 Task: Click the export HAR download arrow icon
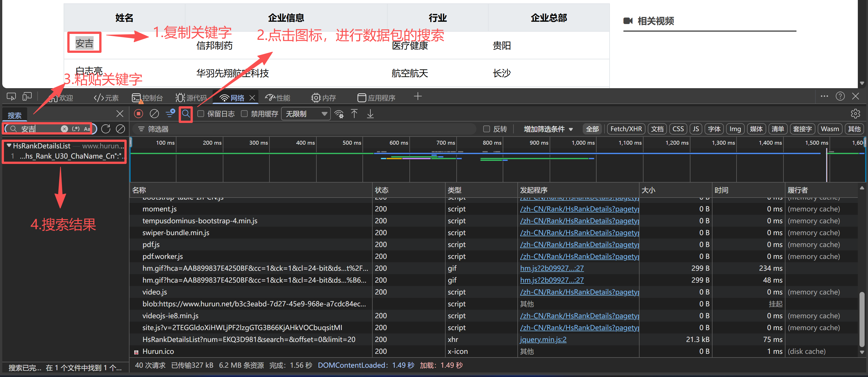tap(370, 114)
